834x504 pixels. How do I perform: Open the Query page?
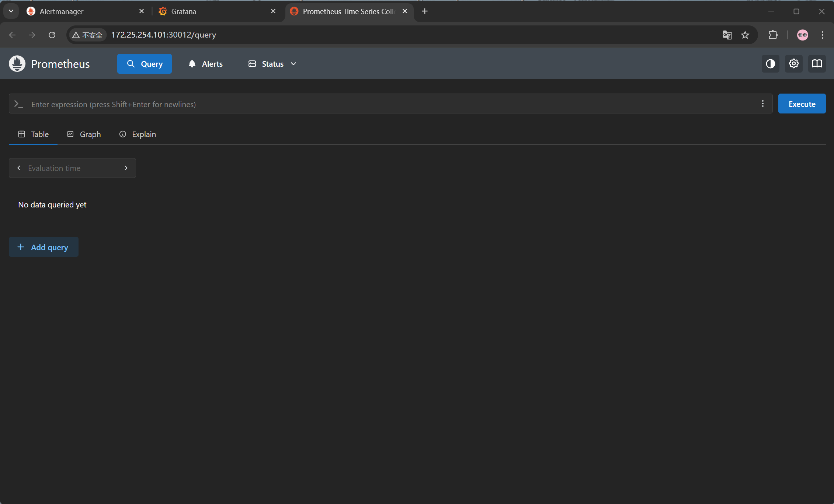pos(145,64)
